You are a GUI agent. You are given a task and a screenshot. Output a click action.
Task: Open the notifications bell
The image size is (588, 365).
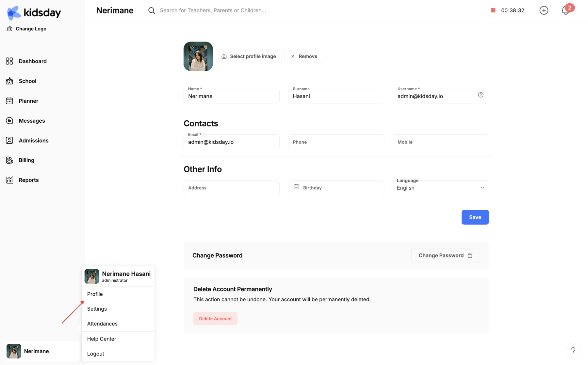pyautogui.click(x=566, y=10)
